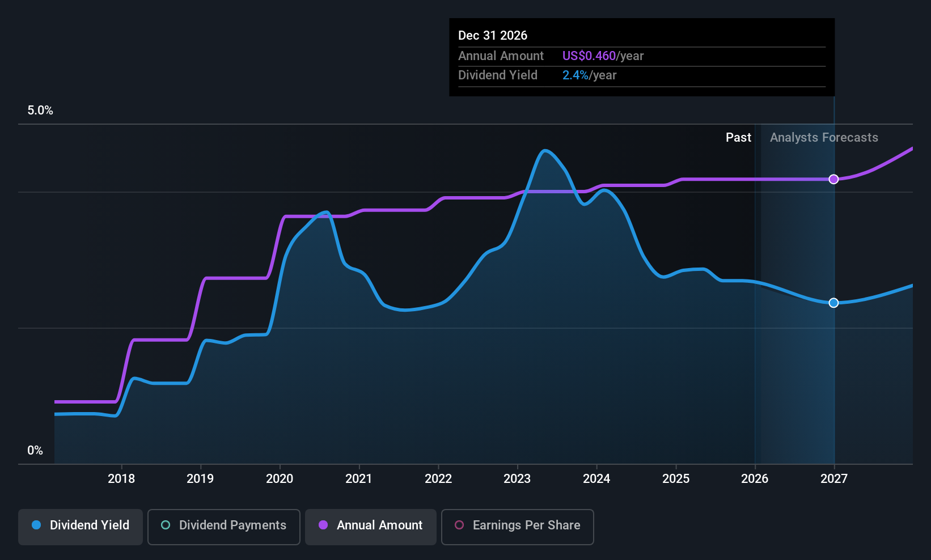Click the teal Dividend Payments circle icon
The height and width of the screenshot is (560, 931).
click(166, 525)
